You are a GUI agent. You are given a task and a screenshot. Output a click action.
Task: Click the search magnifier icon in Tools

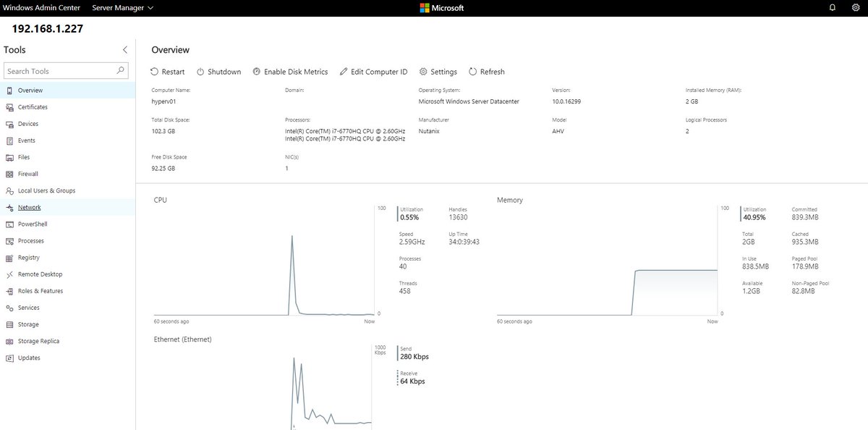[x=121, y=71]
